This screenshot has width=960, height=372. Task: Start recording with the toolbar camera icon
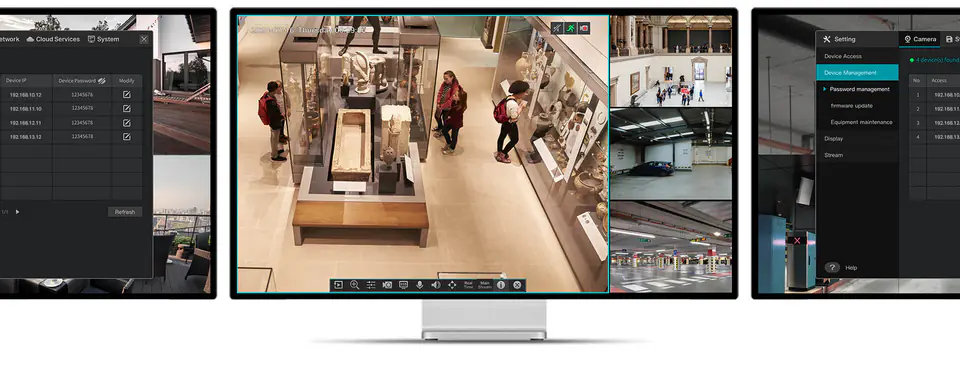pos(387,285)
